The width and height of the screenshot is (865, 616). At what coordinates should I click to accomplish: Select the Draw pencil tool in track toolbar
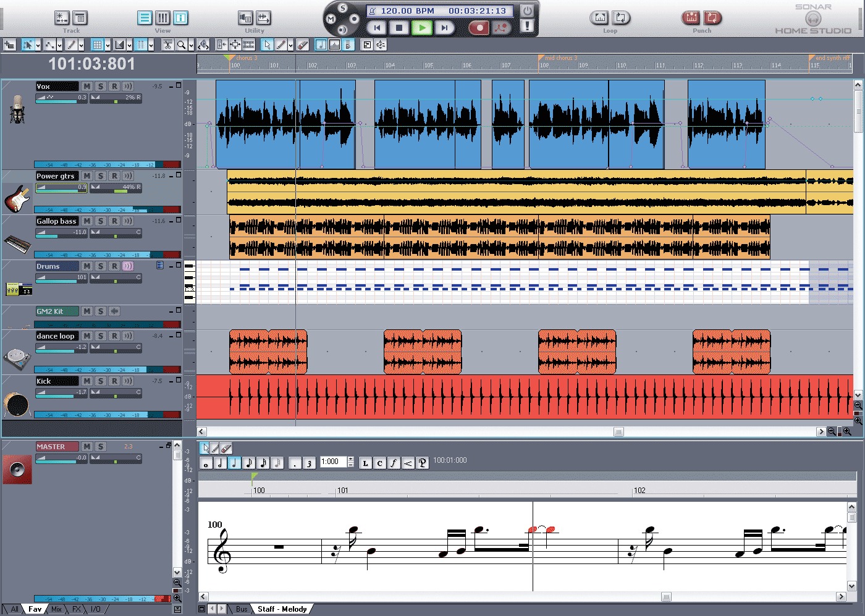[281, 44]
